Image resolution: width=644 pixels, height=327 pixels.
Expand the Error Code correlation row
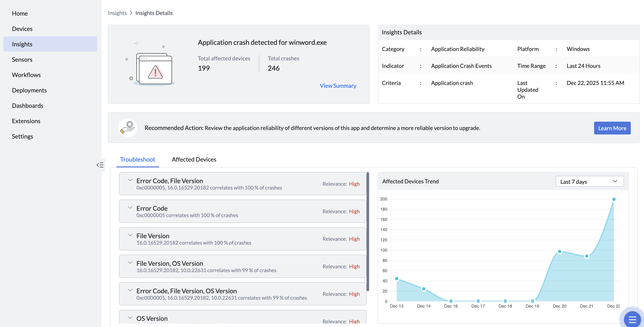pos(130,208)
